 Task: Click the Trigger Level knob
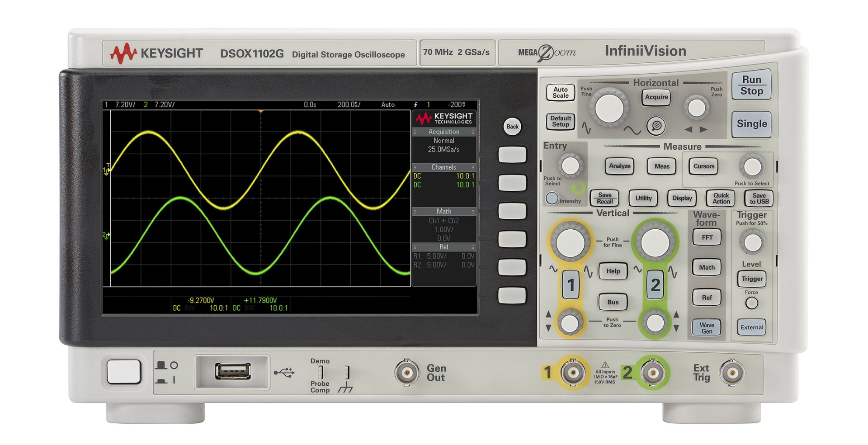(x=752, y=242)
